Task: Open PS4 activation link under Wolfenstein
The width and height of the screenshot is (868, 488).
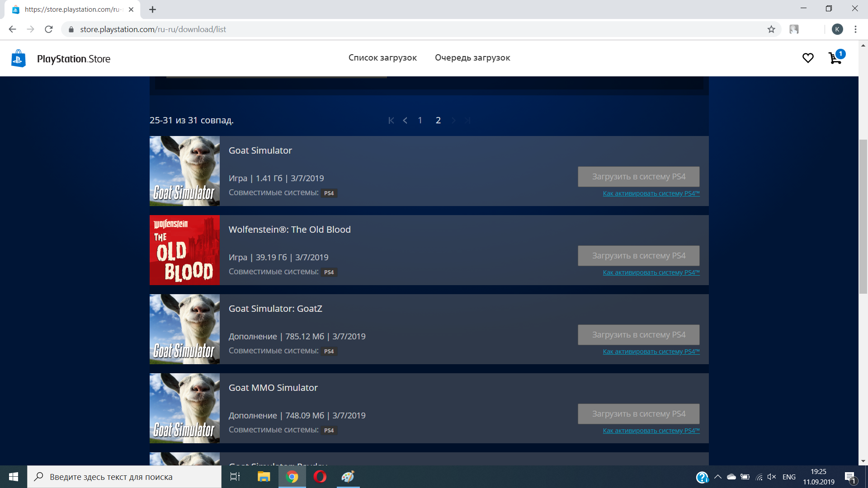Action: 651,272
